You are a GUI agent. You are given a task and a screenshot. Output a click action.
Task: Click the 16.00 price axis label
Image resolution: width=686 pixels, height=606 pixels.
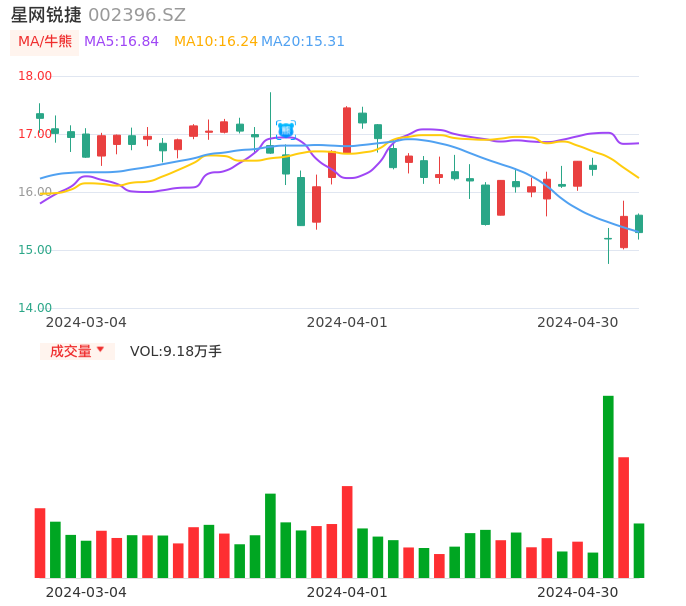click(36, 192)
